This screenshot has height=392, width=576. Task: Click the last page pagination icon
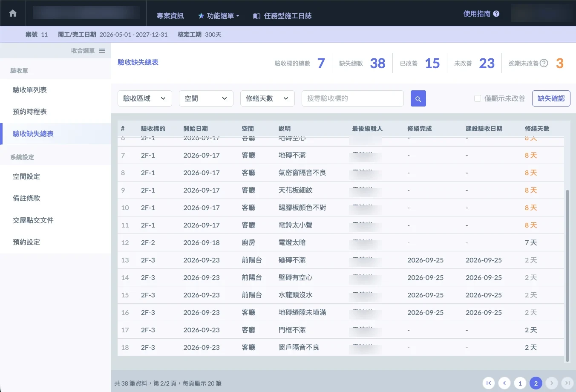tap(567, 383)
